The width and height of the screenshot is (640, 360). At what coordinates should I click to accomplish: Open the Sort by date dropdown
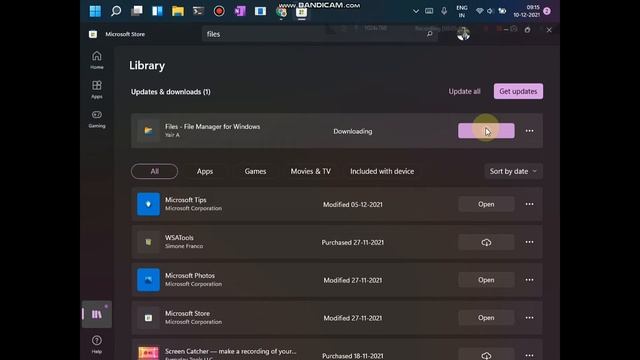click(x=513, y=171)
